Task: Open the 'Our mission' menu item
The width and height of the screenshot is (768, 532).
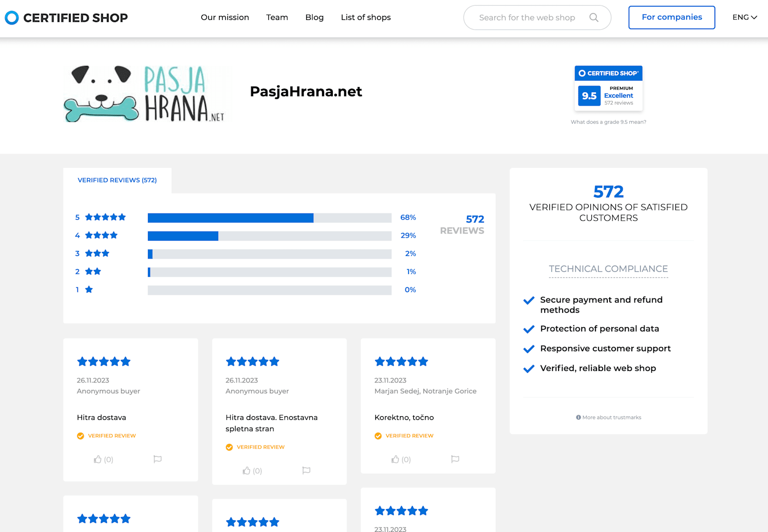Action: pyautogui.click(x=225, y=17)
